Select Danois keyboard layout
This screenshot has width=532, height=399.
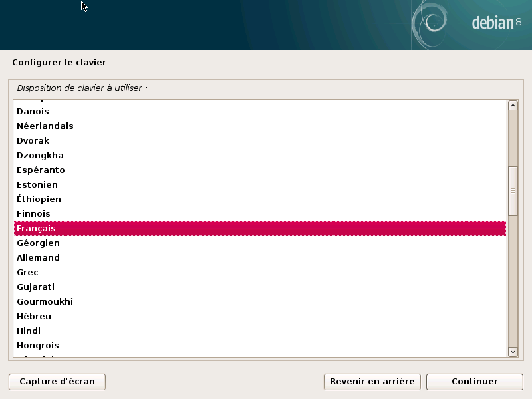[33, 112]
